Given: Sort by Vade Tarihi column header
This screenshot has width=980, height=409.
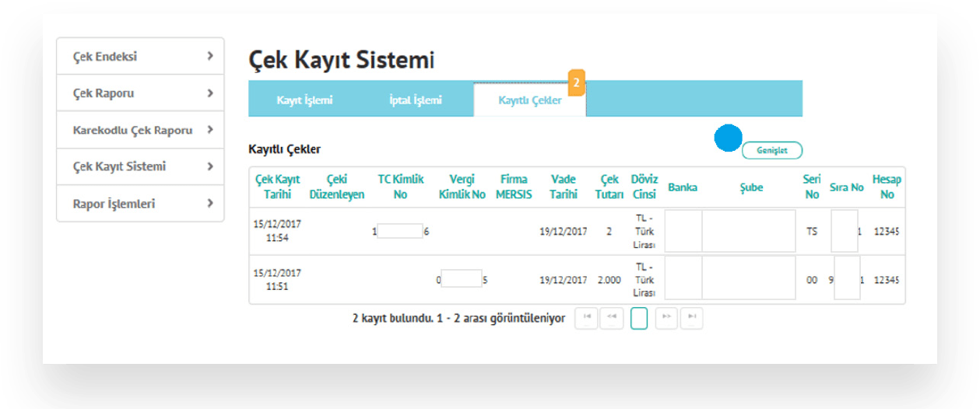Looking at the screenshot, I should (563, 187).
